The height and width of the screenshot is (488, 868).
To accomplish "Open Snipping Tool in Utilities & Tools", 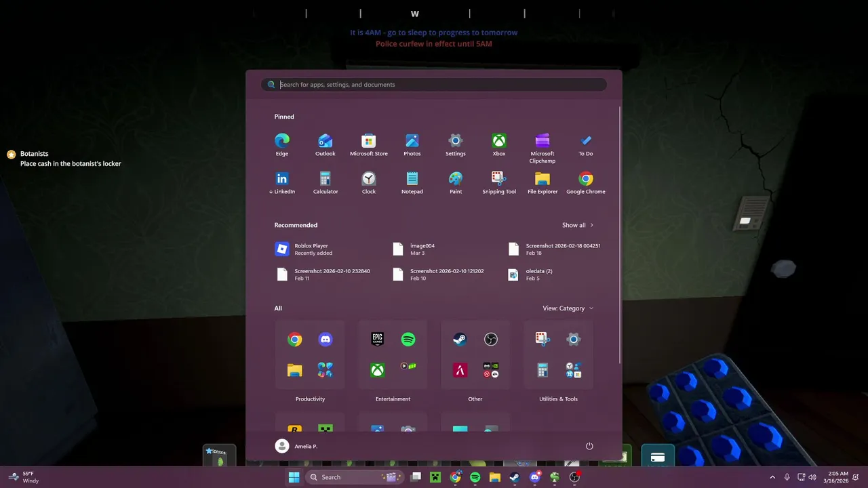I will tap(542, 340).
